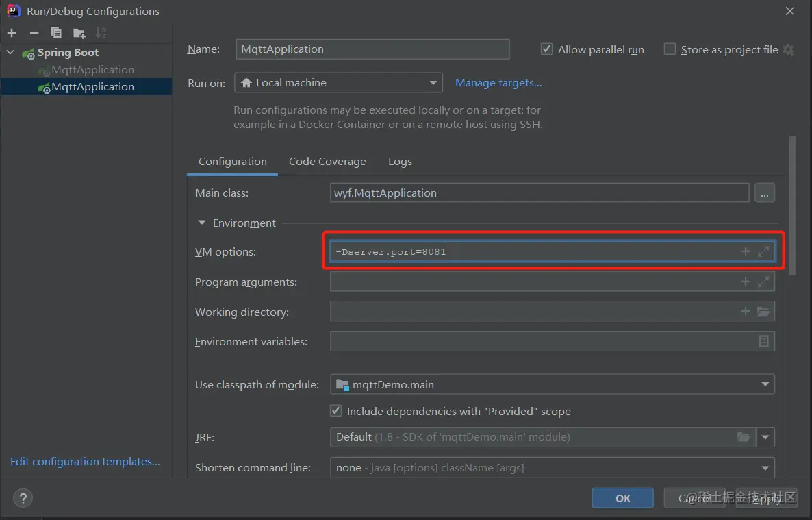
Task: Enable Store as project file checkbox
Action: (x=670, y=49)
